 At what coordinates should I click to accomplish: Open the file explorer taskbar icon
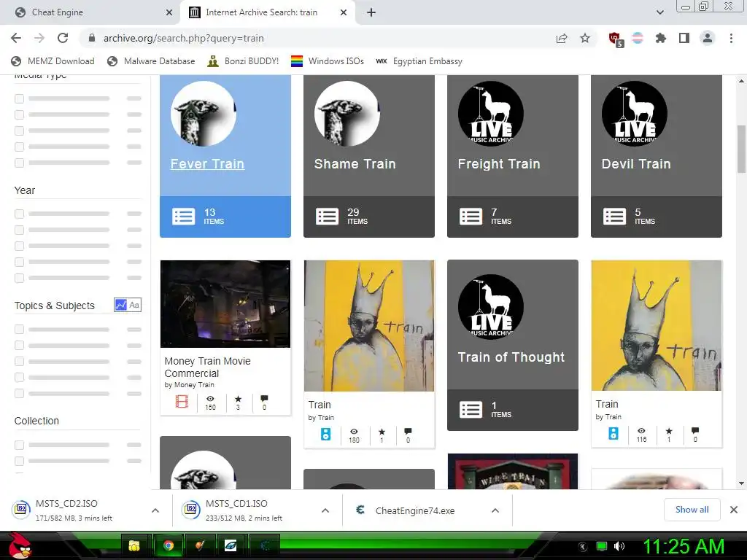134,545
